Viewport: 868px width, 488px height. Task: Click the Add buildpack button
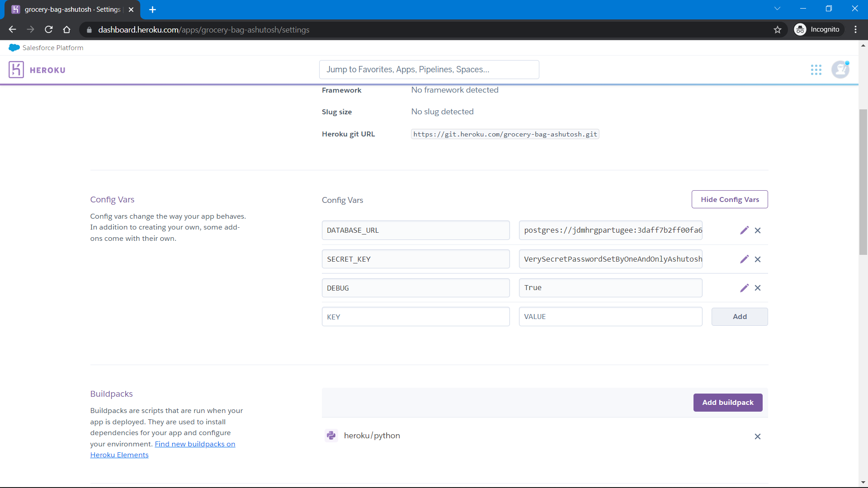pyautogui.click(x=728, y=403)
